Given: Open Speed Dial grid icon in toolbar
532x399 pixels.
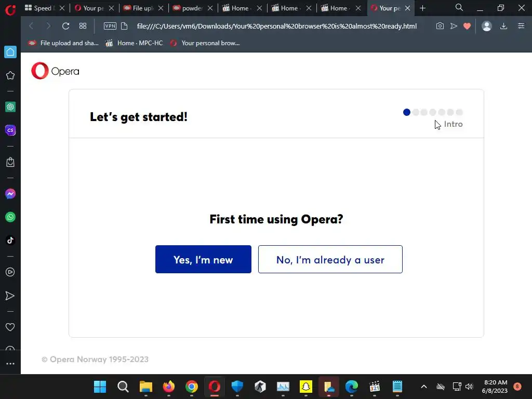Looking at the screenshot, I should pyautogui.click(x=83, y=26).
